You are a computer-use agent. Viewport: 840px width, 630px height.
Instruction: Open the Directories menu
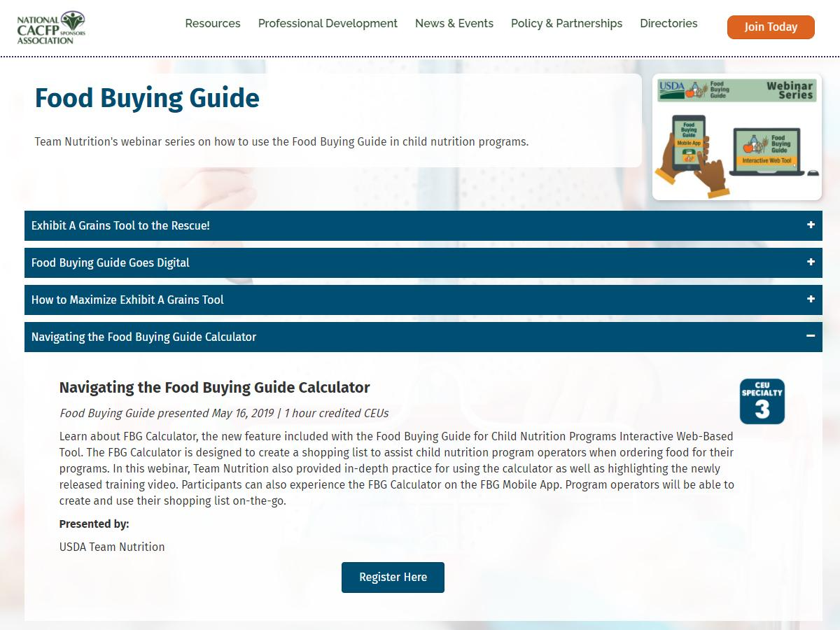click(668, 24)
